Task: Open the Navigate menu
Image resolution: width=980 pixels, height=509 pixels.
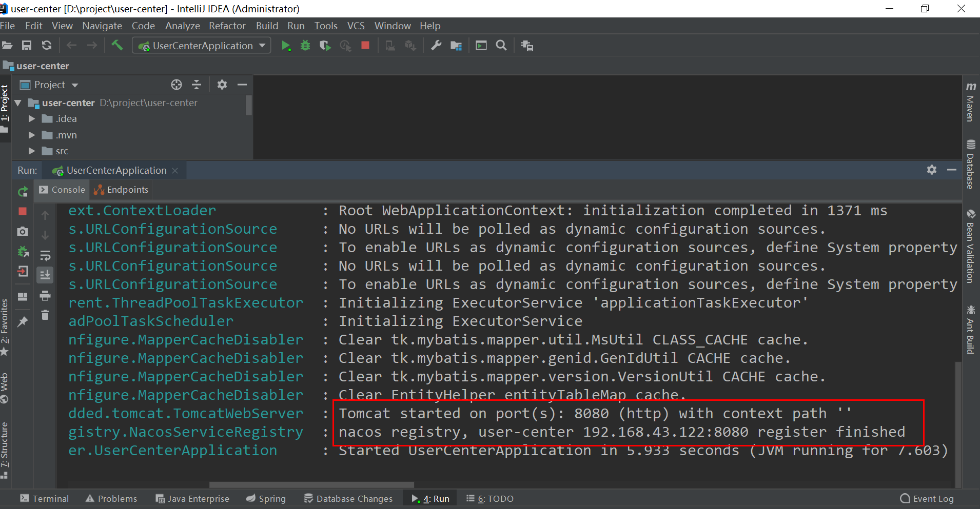Action: pos(102,26)
